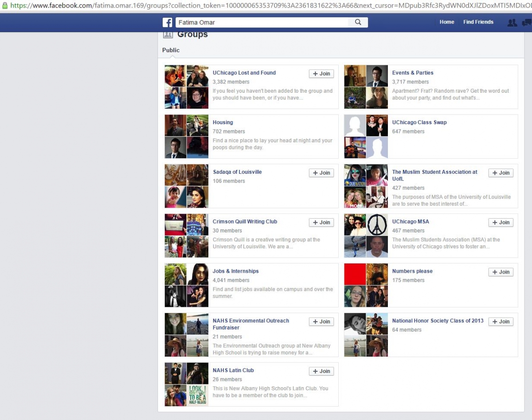Image resolution: width=532 pixels, height=420 pixels.
Task: Open Home in the top bar
Action: point(447,22)
